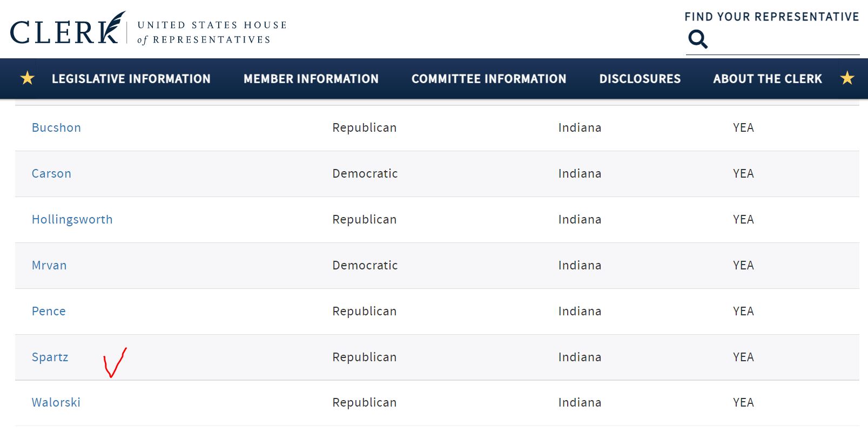Screen dimensions: 868x446
Task: Click the magnifying glass search icon
Action: (x=697, y=39)
